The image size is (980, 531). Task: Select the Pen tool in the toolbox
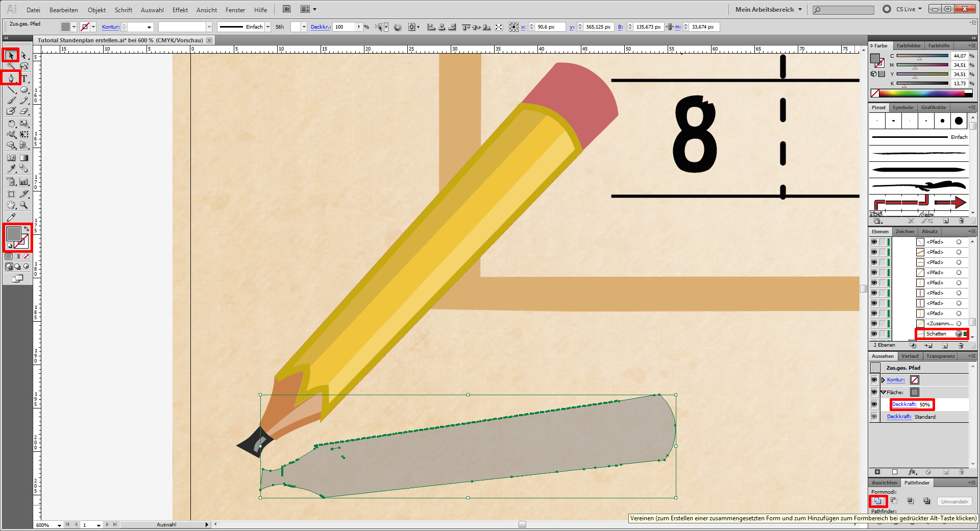point(11,78)
